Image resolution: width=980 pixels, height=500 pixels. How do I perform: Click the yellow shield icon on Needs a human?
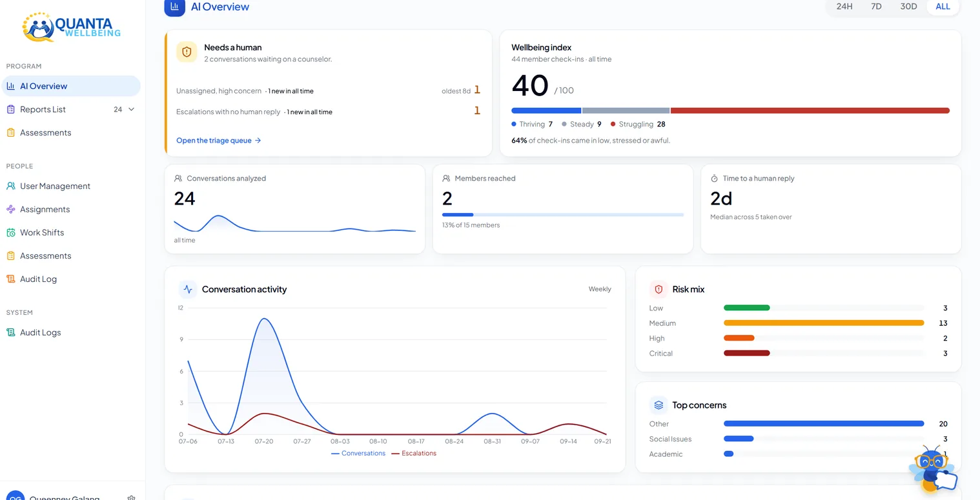click(x=187, y=52)
